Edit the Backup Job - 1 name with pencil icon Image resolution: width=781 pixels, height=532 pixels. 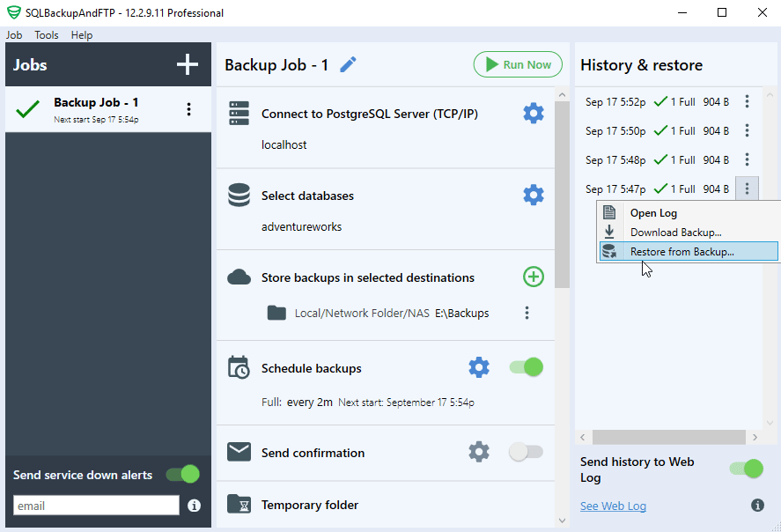[348, 64]
